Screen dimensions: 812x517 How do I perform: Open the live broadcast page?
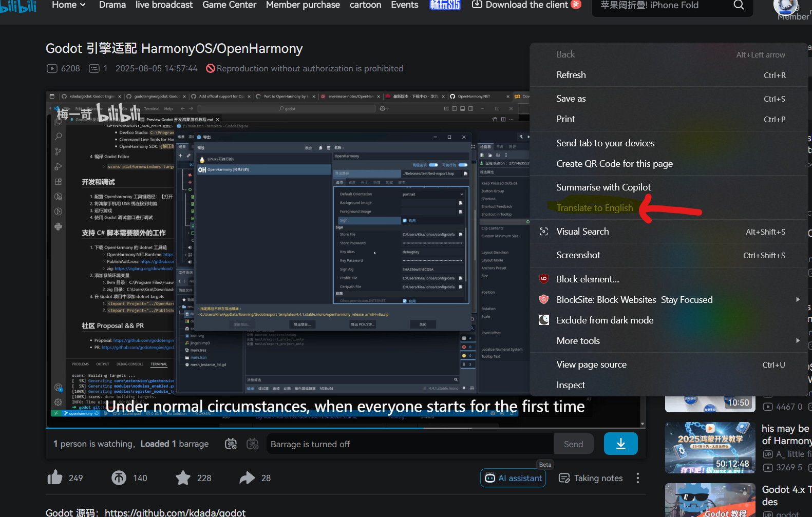click(164, 5)
